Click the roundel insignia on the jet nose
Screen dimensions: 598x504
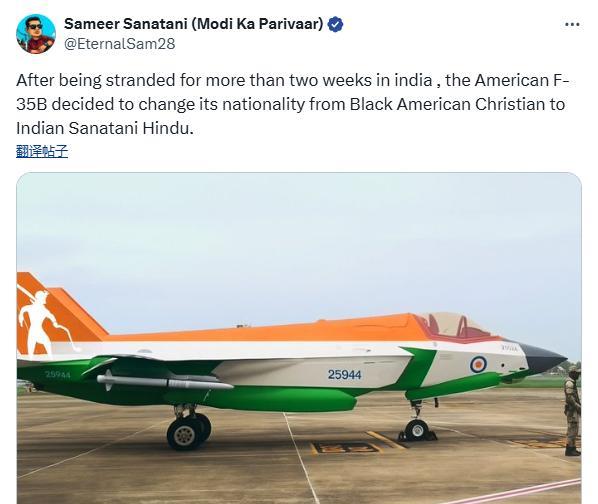click(x=478, y=364)
